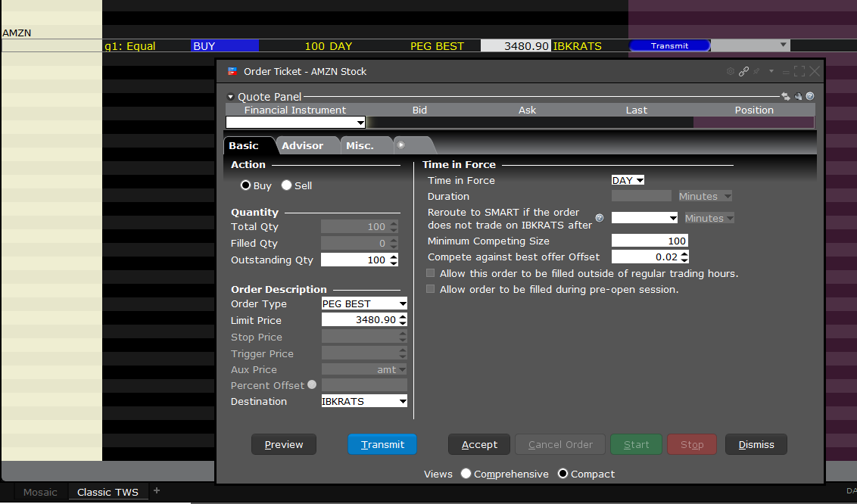Image resolution: width=857 pixels, height=504 pixels.
Task: Click the Limit Price input field
Action: click(360, 320)
